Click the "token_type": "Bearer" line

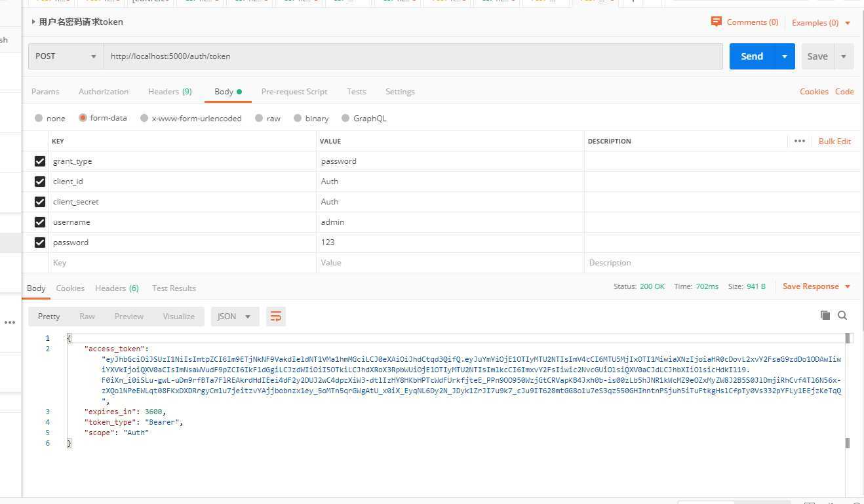click(x=134, y=422)
